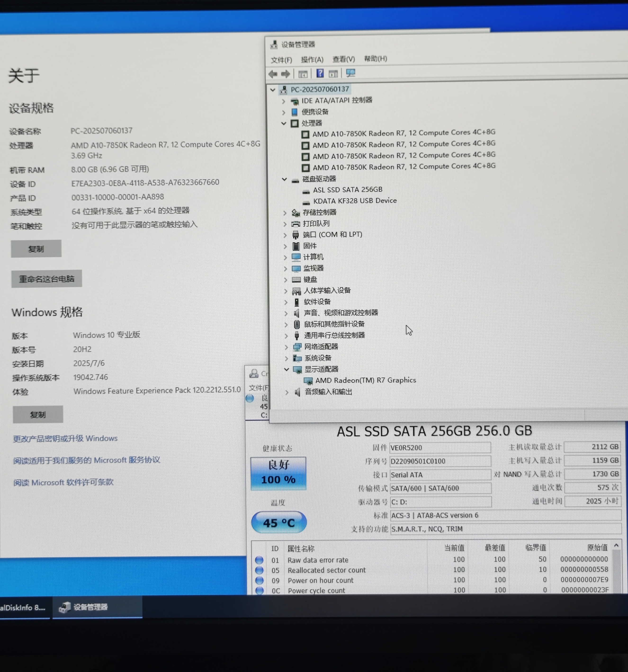The image size is (628, 672).
Task: Click 复制 button under Windows specifications
Action: point(38,414)
